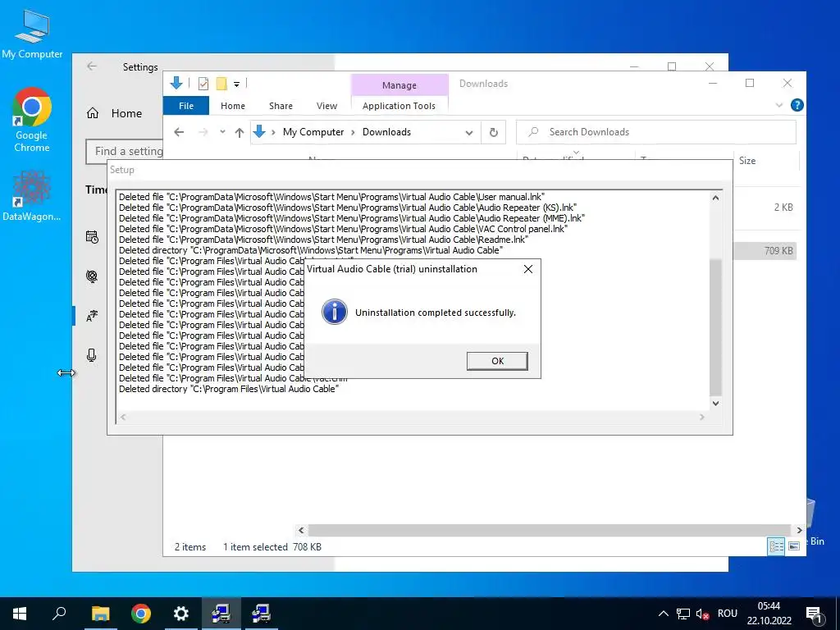Image resolution: width=840 pixels, height=630 pixels.
Task: Open Settings gear from the taskbar
Action: pos(181,614)
